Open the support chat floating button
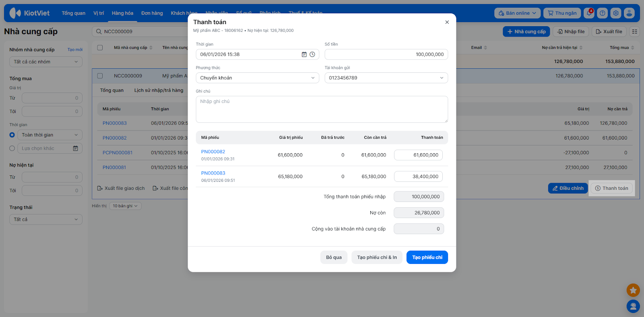 click(633, 306)
